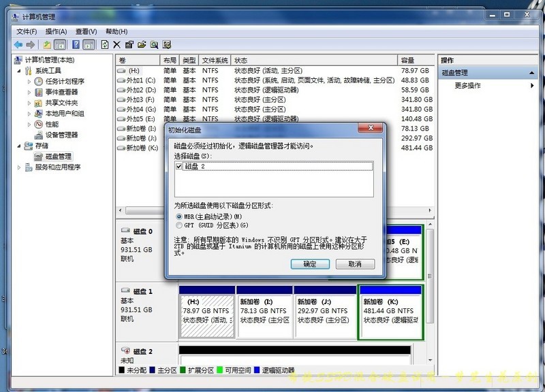Open the Properties icon on the toolbar
This screenshot has width=545, height=392.
click(129, 44)
